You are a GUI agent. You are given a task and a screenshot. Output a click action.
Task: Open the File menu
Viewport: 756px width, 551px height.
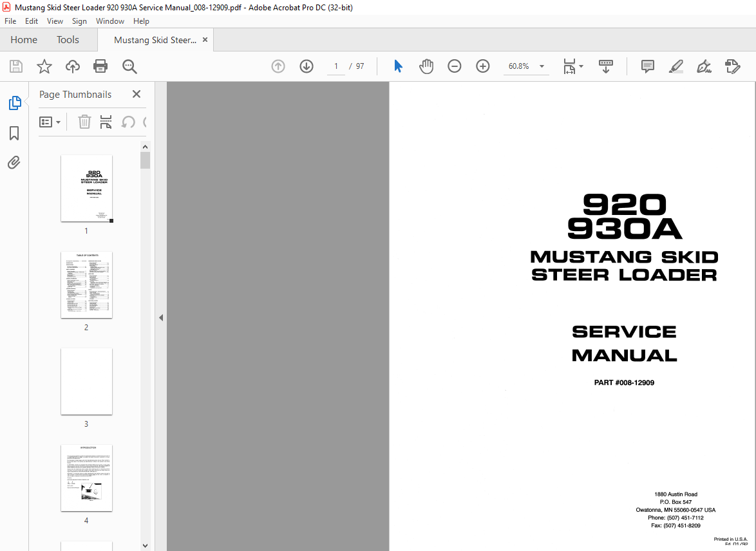[x=10, y=21]
